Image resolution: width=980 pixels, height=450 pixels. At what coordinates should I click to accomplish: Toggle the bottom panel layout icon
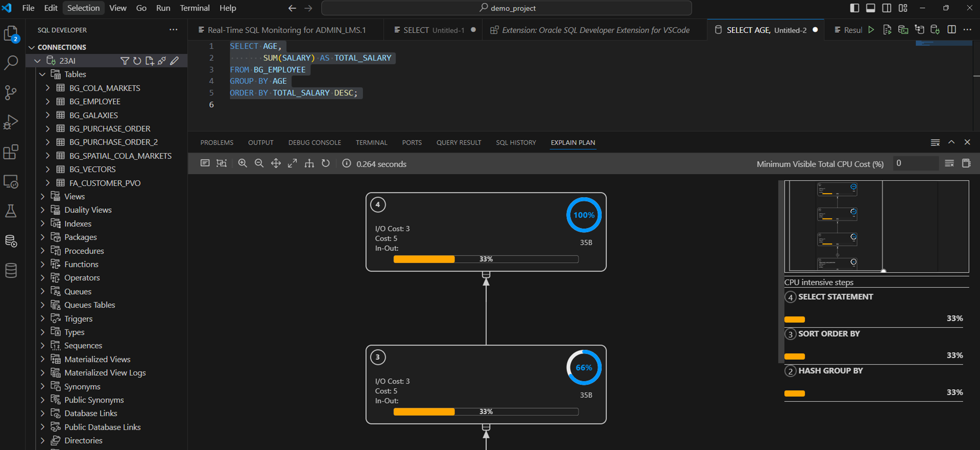(870, 8)
